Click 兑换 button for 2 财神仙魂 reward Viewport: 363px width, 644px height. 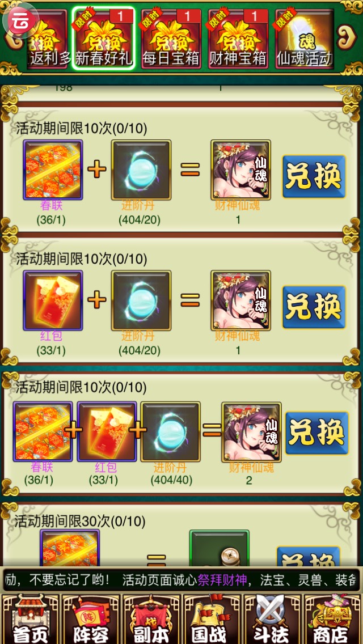[316, 433]
